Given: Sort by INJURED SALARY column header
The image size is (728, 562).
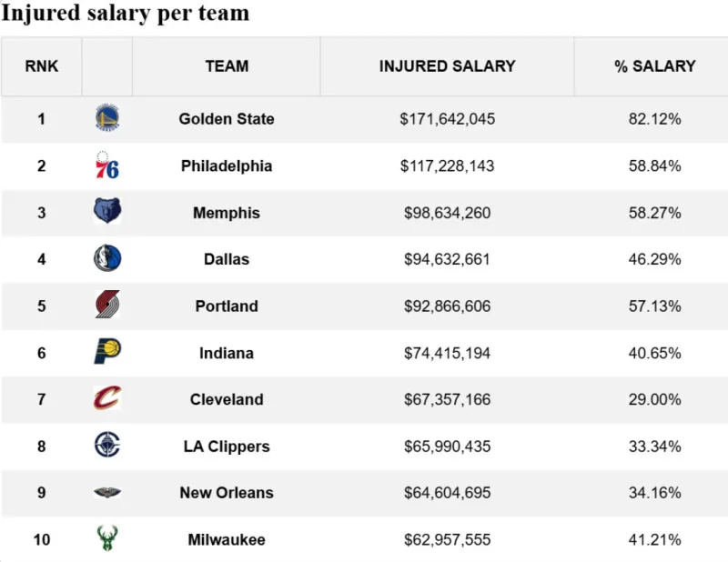Looking at the screenshot, I should pos(447,66).
